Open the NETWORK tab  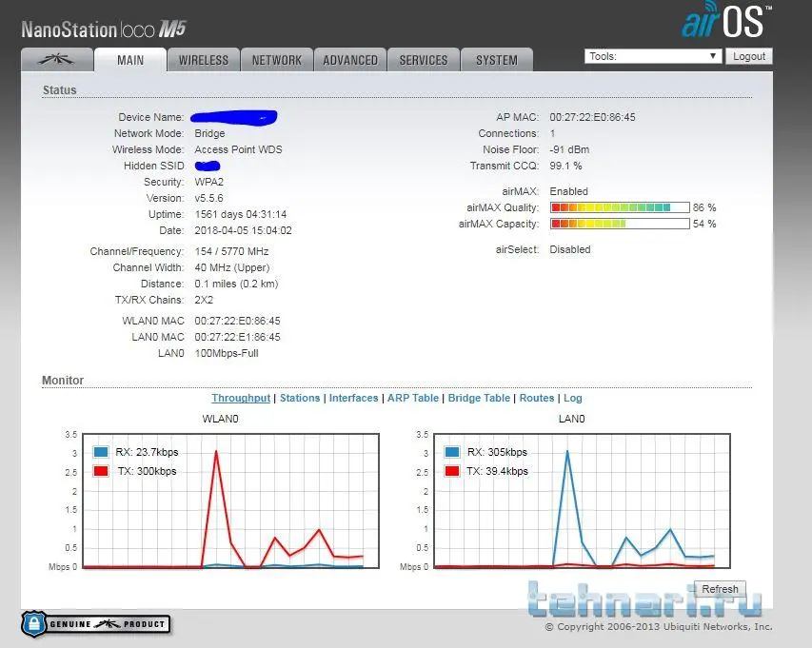(x=276, y=60)
